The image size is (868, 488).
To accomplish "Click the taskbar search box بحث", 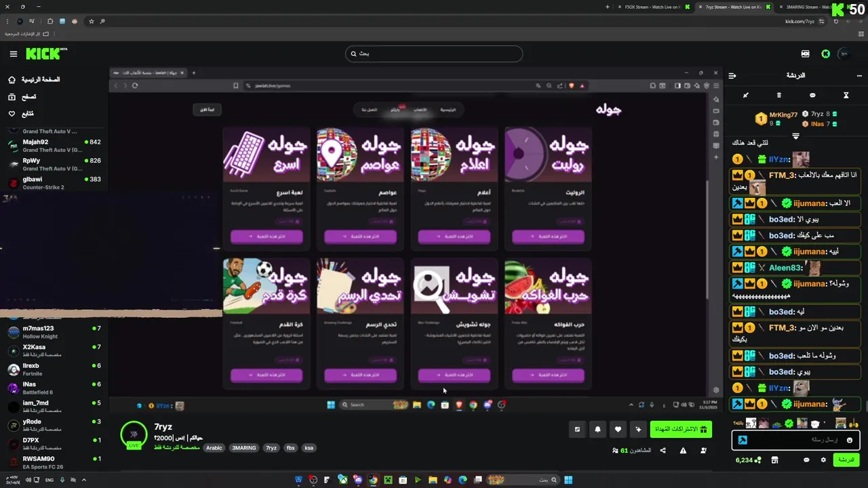I will click(532, 480).
